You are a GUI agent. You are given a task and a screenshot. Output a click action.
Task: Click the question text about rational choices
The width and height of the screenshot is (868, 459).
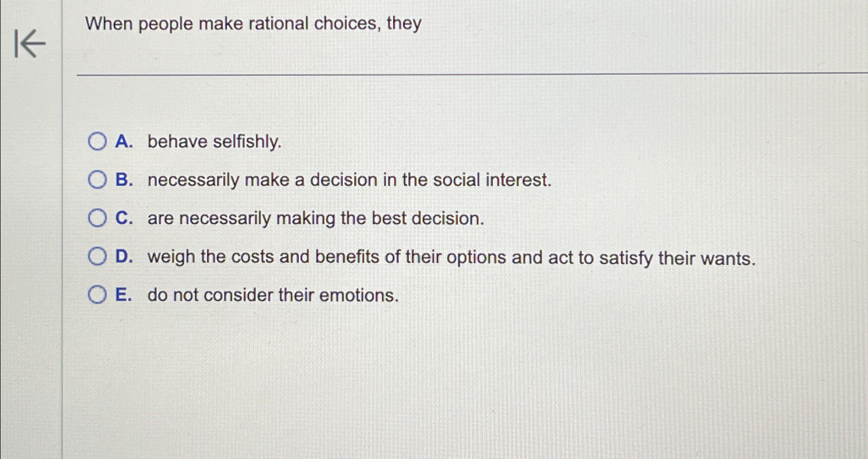pos(253,24)
